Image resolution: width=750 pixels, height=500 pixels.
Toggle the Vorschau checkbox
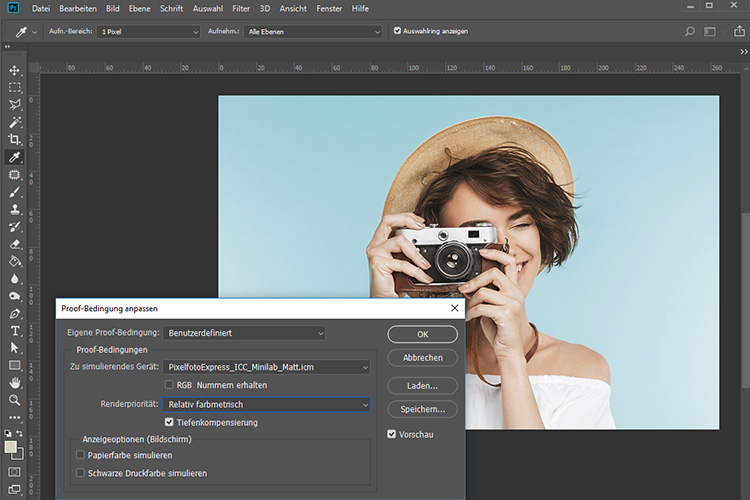(393, 434)
